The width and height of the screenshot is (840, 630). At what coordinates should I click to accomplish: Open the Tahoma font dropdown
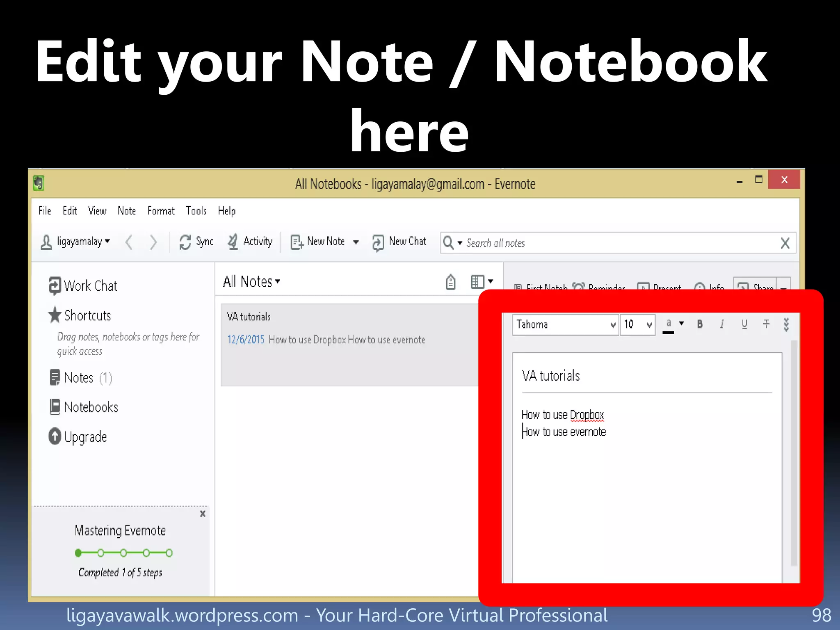(613, 325)
